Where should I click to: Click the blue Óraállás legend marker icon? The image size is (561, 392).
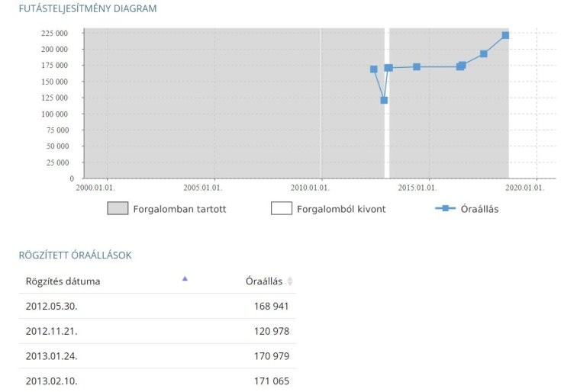(445, 208)
